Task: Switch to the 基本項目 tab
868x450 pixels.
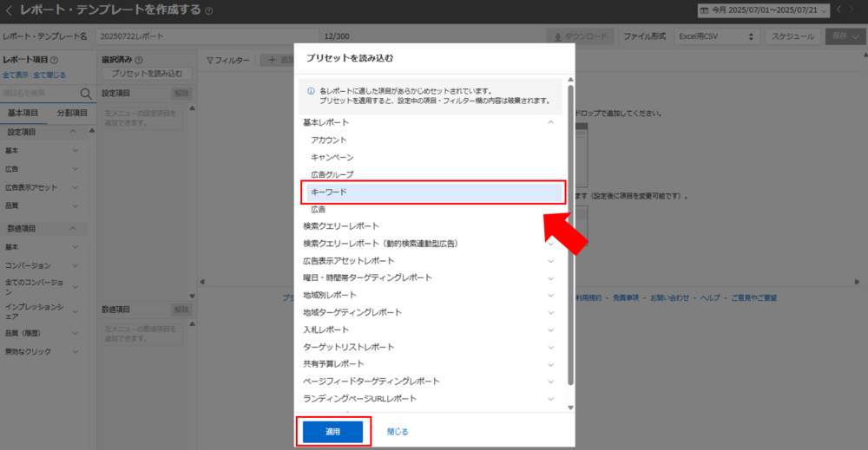Action: 23,113
